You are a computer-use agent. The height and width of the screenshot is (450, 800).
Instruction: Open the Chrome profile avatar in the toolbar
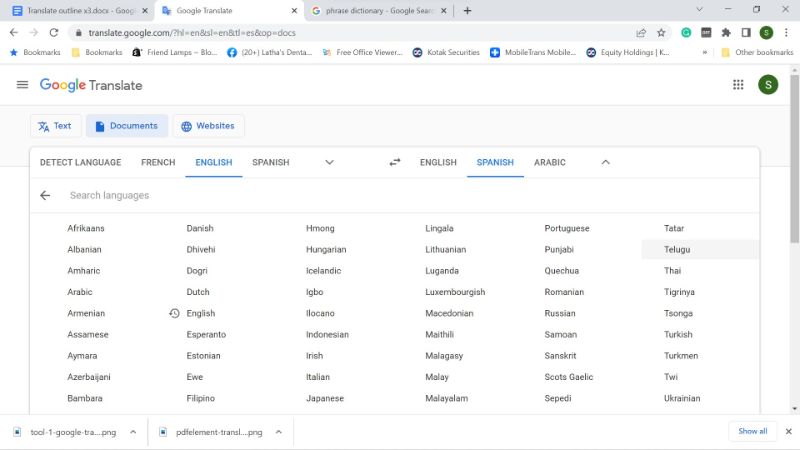pyautogui.click(x=766, y=33)
